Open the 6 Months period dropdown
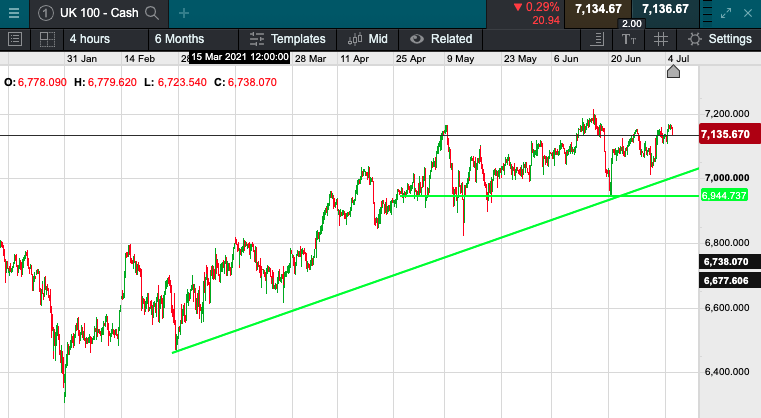The height and width of the screenshot is (418, 761). click(x=194, y=39)
